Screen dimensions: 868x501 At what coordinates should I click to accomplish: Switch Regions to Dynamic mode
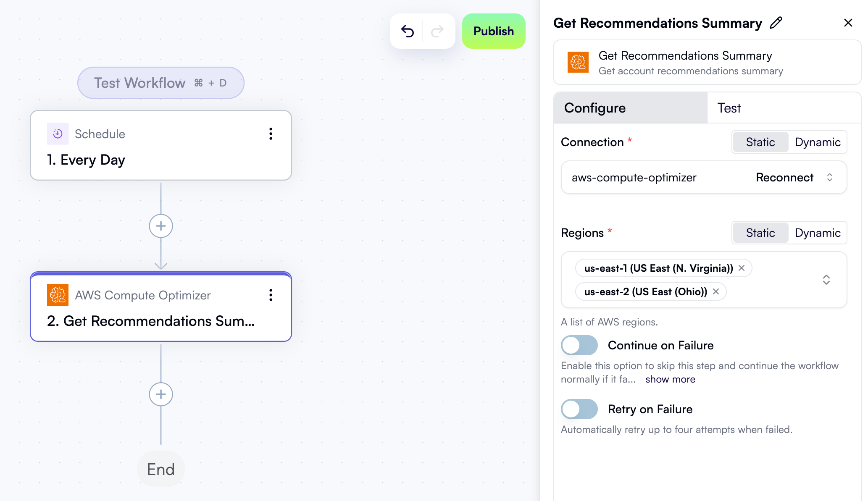click(x=817, y=233)
